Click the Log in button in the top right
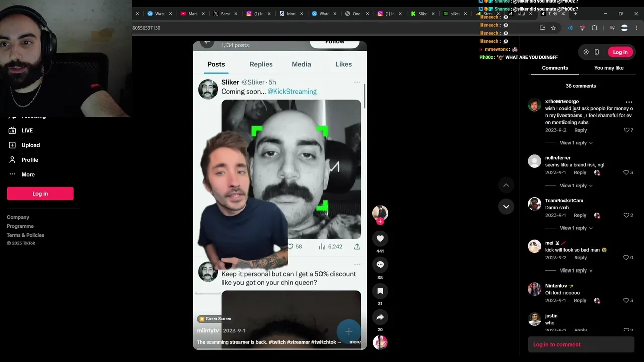 [620, 52]
